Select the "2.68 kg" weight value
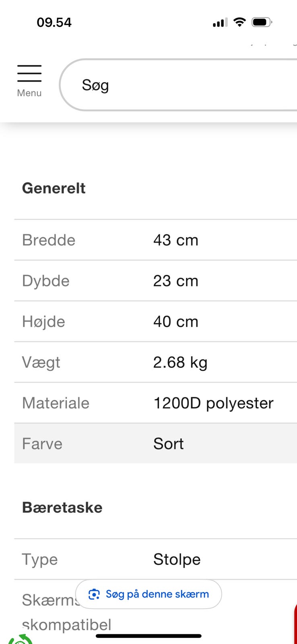Viewport: 297px width, 644px height. pyautogui.click(x=180, y=362)
